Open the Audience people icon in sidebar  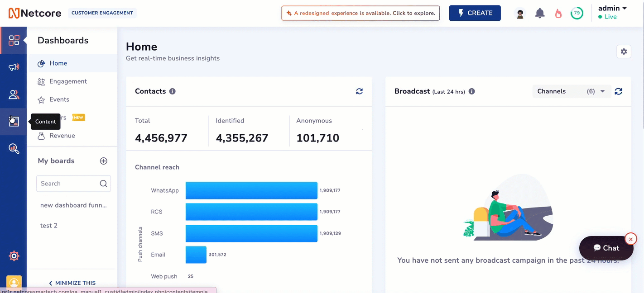click(x=14, y=95)
